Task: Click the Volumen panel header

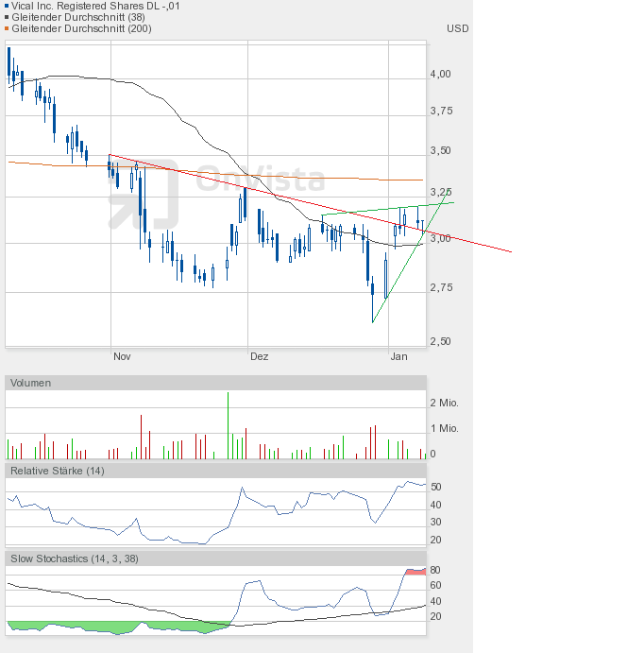Action: (31, 383)
